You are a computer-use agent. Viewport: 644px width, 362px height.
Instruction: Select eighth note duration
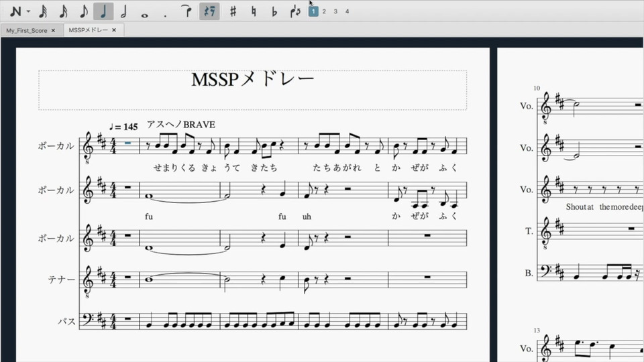pos(83,11)
